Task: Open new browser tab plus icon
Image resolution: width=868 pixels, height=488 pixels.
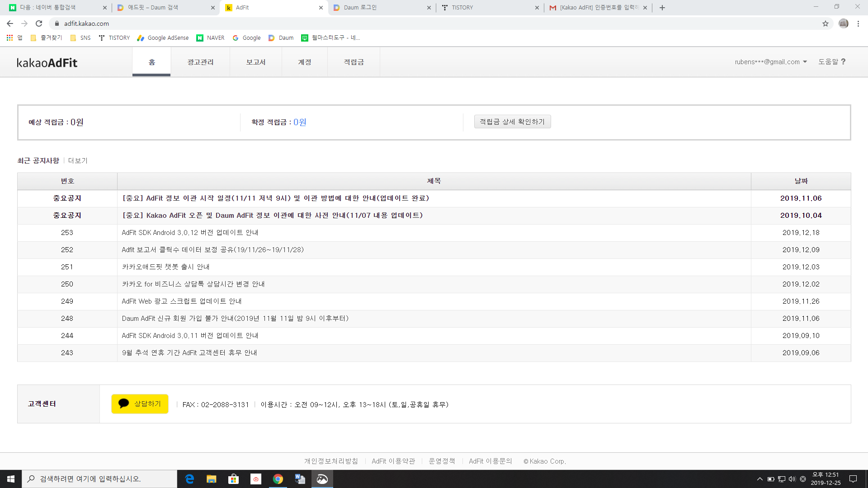Action: 662,8
